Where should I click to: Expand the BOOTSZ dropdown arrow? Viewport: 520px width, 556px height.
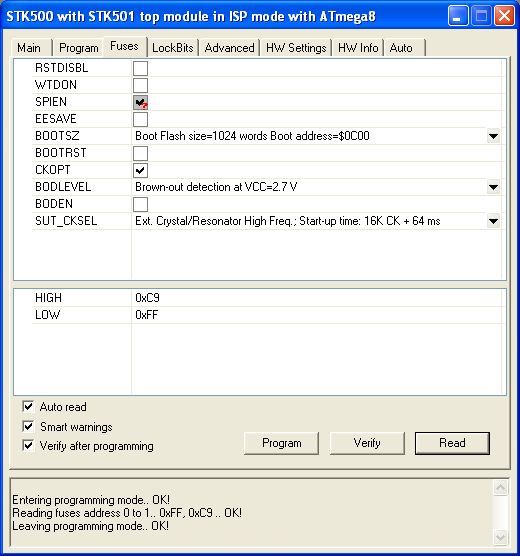click(x=493, y=136)
